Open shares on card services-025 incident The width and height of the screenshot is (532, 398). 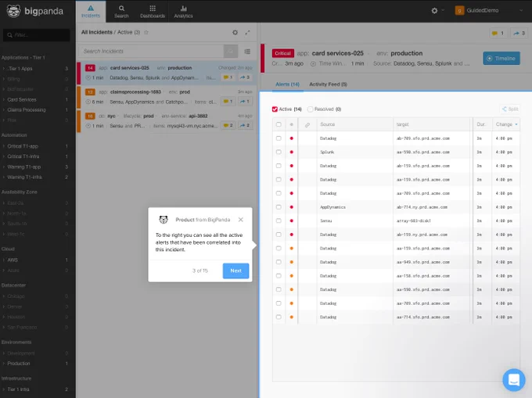click(245, 77)
